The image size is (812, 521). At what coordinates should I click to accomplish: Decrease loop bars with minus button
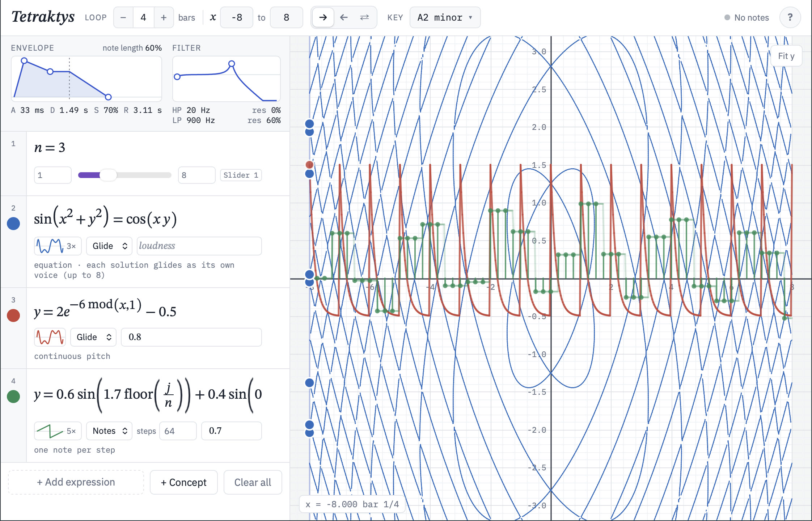click(x=123, y=17)
